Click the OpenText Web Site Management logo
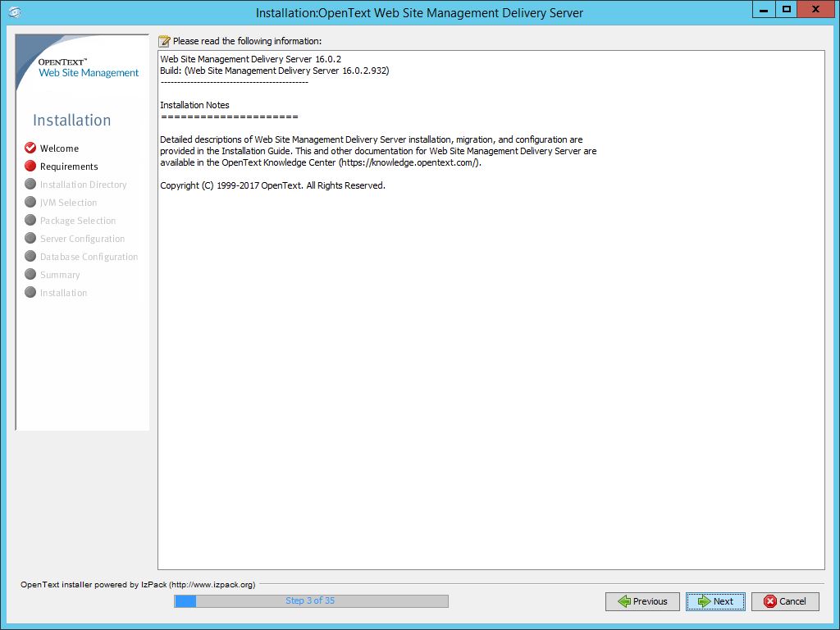 (89, 68)
